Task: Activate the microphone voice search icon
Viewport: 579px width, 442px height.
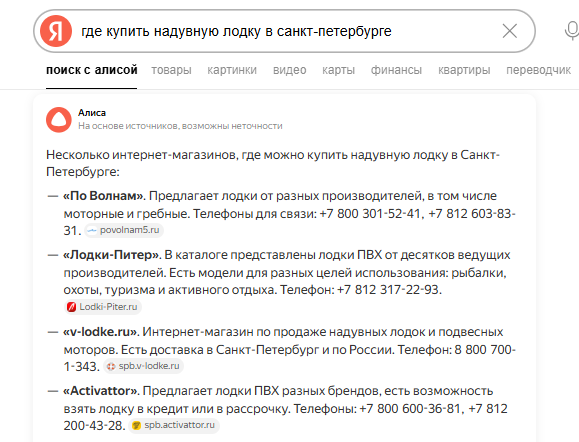Action: (x=572, y=31)
